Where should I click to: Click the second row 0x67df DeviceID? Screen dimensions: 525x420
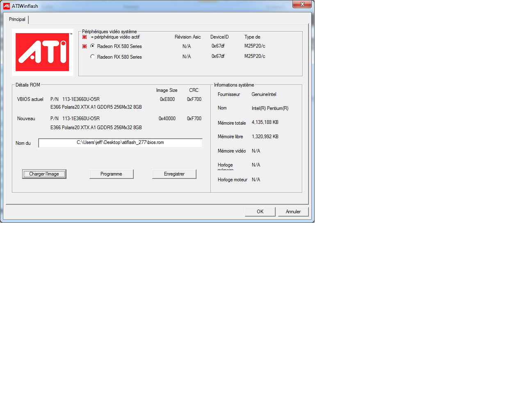point(218,56)
